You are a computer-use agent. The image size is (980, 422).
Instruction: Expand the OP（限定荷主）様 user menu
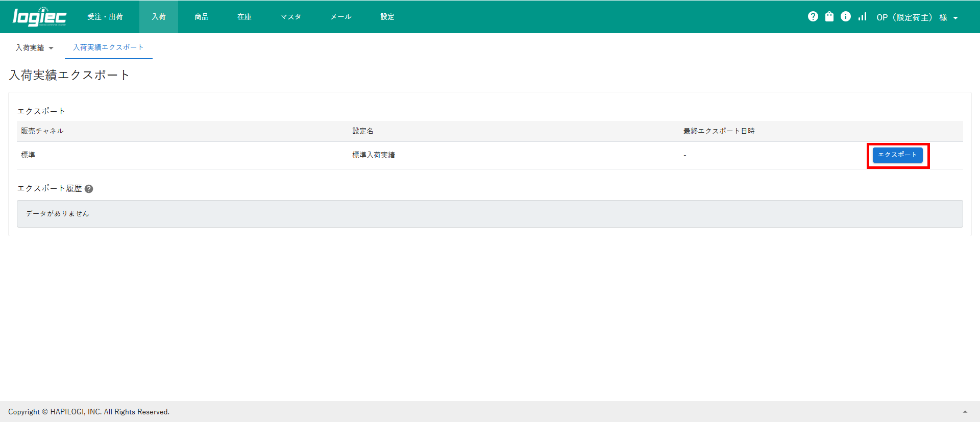click(x=917, y=17)
